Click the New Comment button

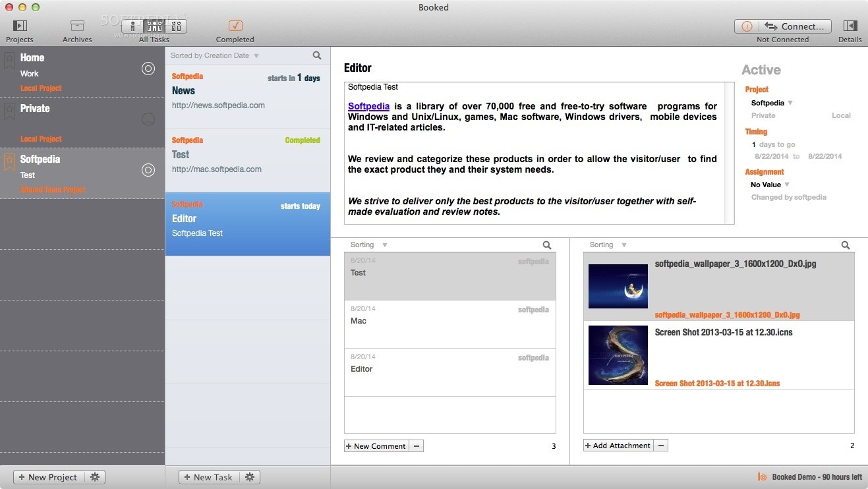tap(376, 446)
